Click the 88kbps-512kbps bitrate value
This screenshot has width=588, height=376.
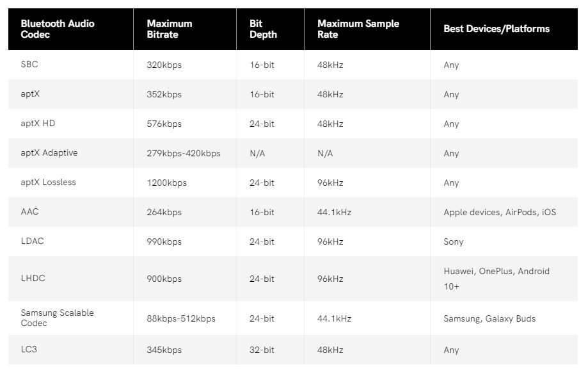181,318
